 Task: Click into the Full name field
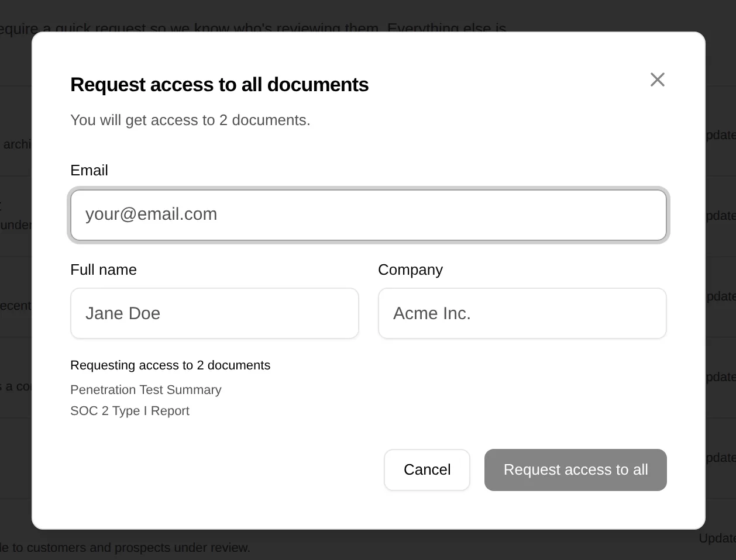click(215, 313)
